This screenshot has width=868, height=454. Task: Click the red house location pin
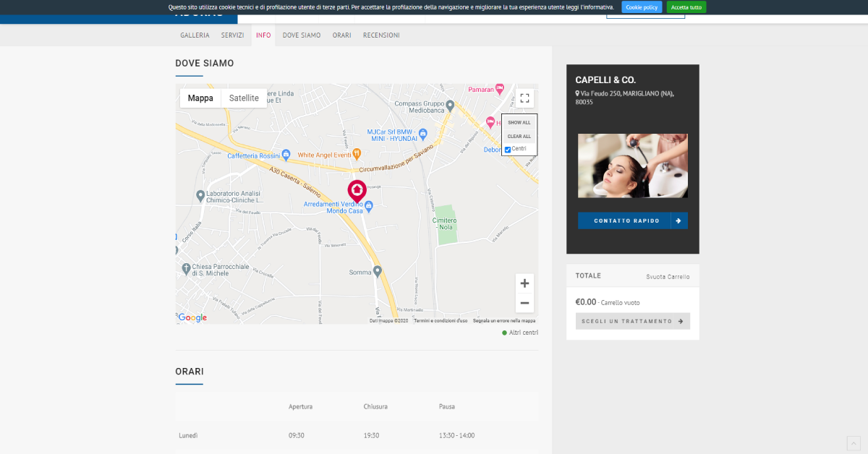[357, 191]
